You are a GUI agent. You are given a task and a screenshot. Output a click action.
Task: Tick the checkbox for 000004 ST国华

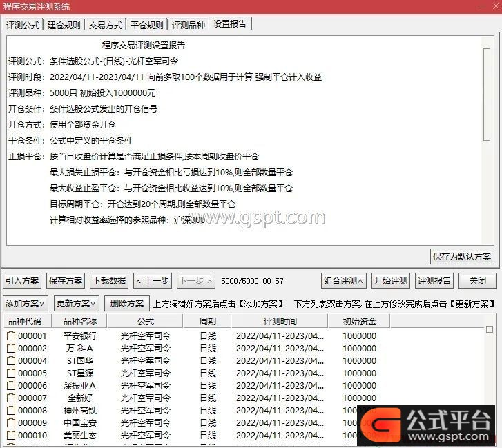point(11,360)
